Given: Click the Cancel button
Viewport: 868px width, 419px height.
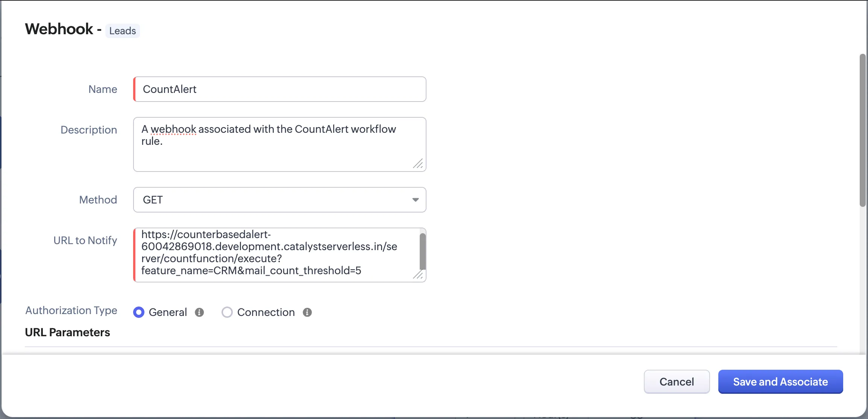Looking at the screenshot, I should coord(676,382).
